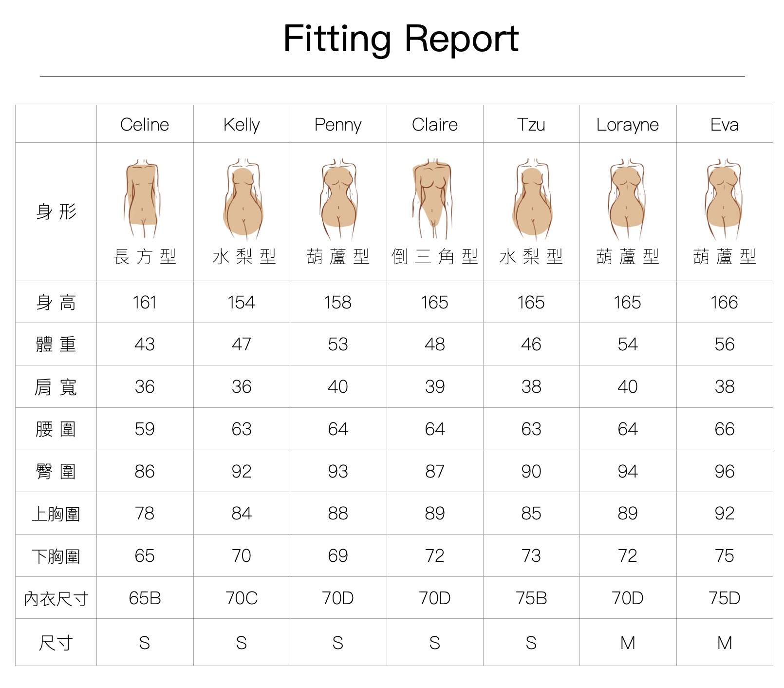Click the Fitting Report title
The width and height of the screenshot is (784, 688).
[x=401, y=38]
